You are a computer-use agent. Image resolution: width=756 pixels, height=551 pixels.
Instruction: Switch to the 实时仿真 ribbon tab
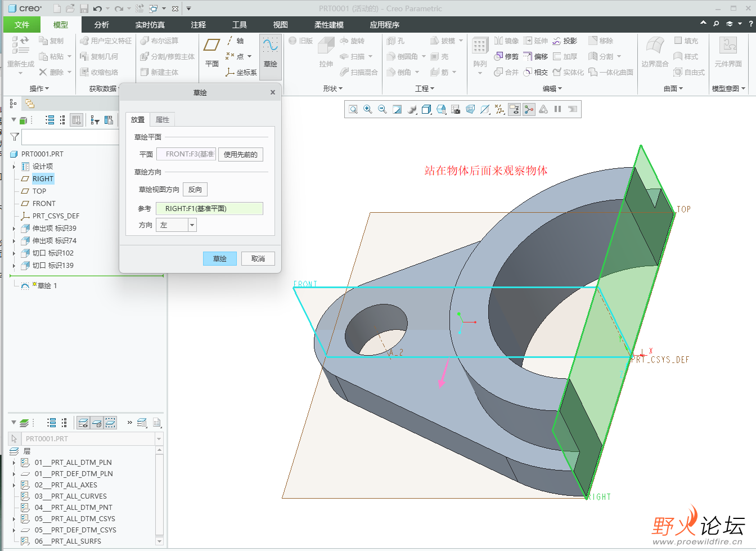(150, 25)
